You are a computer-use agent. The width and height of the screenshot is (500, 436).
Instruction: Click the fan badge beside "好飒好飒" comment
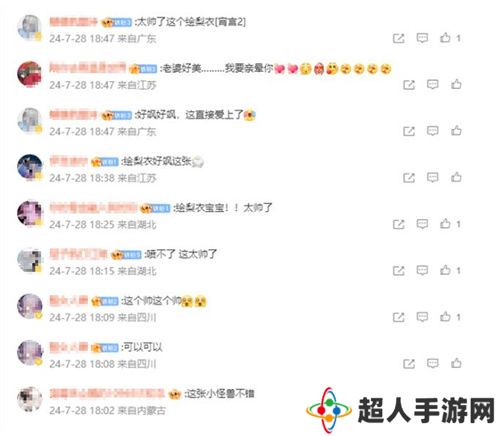[x=116, y=115]
